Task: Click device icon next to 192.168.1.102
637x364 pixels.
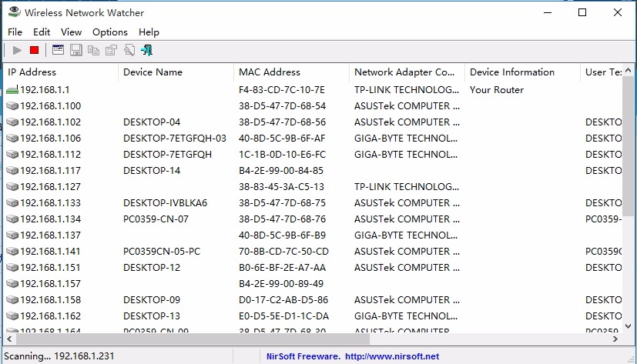Action: click(12, 122)
